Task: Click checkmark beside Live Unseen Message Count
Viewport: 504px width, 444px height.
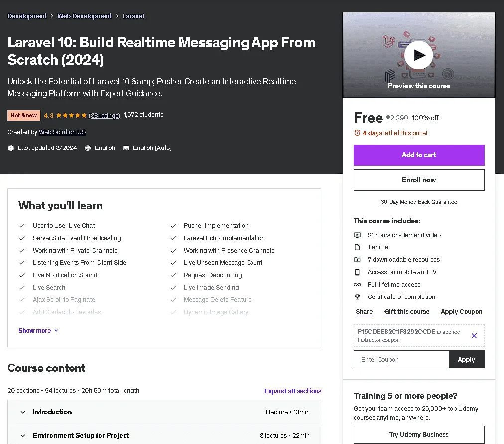Action: (173, 263)
